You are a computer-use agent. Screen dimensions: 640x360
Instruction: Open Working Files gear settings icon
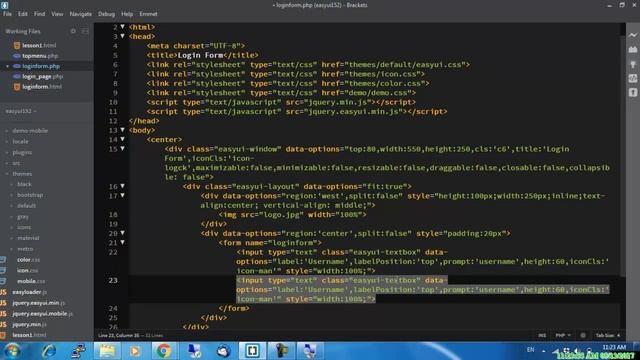(x=73, y=31)
